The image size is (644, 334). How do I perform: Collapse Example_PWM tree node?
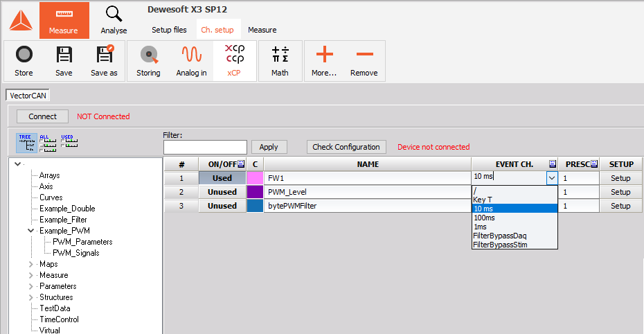coord(30,231)
